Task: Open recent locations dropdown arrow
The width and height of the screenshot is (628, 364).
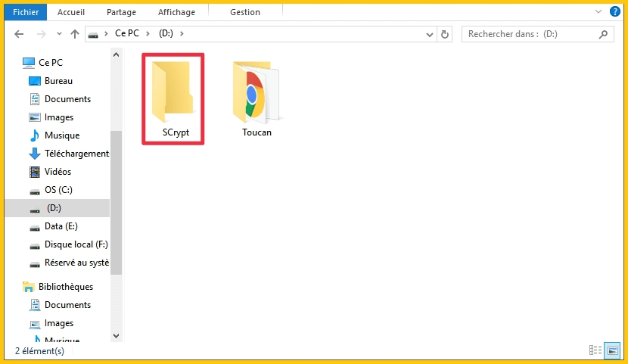Action: [59, 34]
